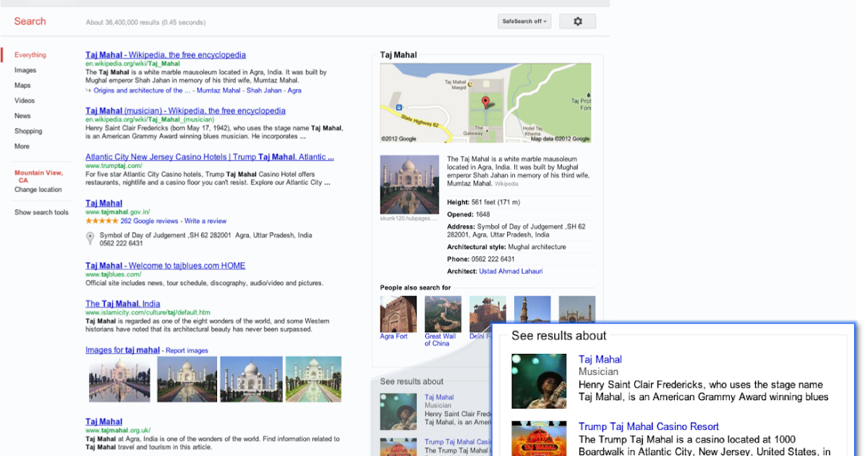Open second Taj Mahal image thumbnail
This screenshot has height=456, width=868.
click(187, 379)
